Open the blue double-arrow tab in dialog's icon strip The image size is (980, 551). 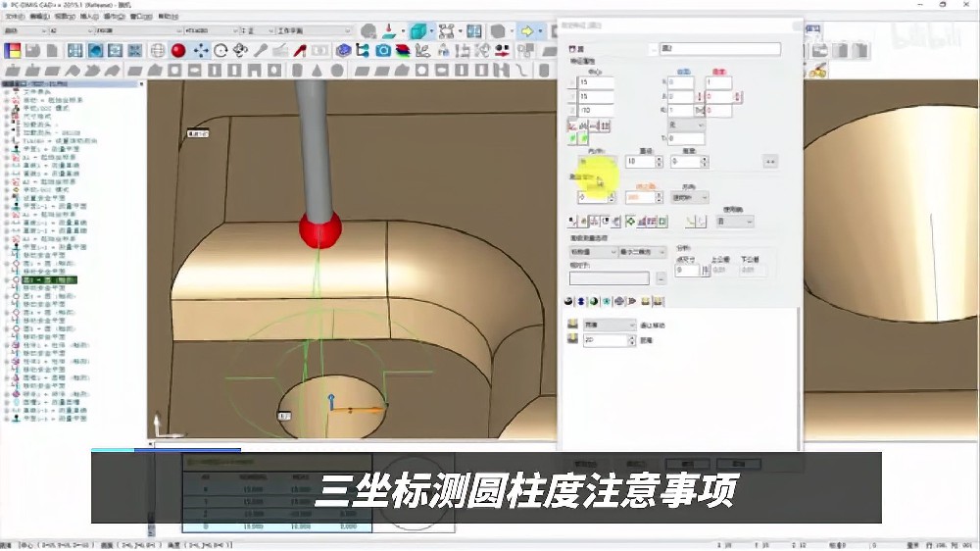click(x=580, y=301)
